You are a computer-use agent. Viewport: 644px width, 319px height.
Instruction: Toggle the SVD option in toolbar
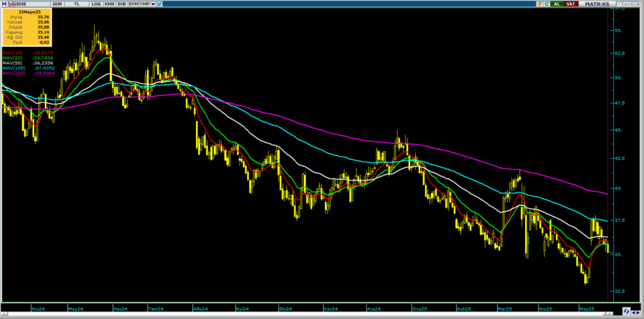(121, 4)
